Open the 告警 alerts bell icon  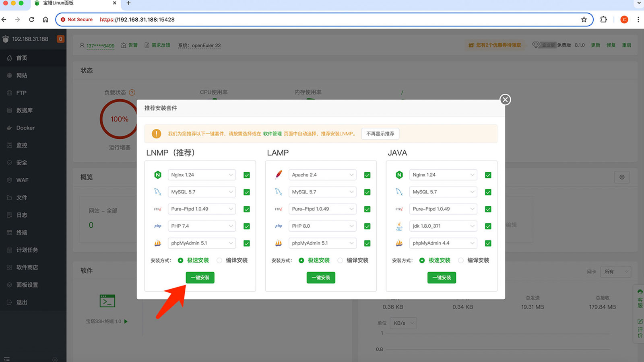pyautogui.click(x=124, y=45)
